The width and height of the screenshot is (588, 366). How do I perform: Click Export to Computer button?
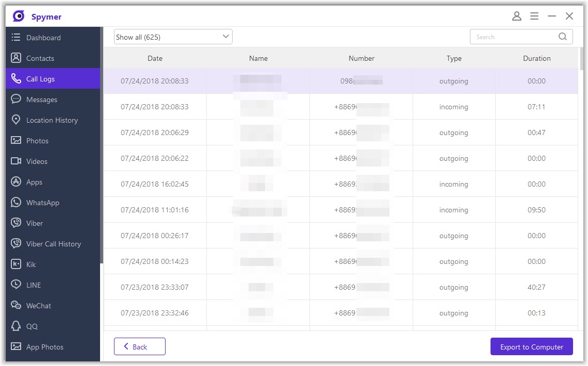pyautogui.click(x=531, y=346)
